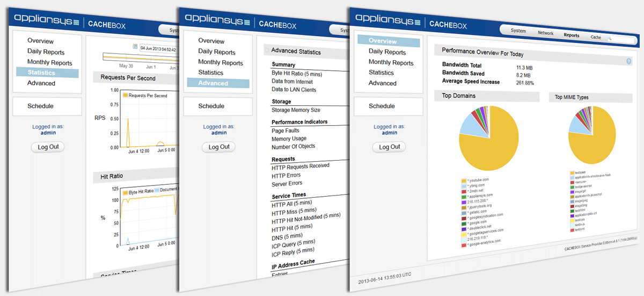This screenshot has width=644, height=296.
Task: Click the date field showing 04 Jun 2013
Action: (x=159, y=48)
